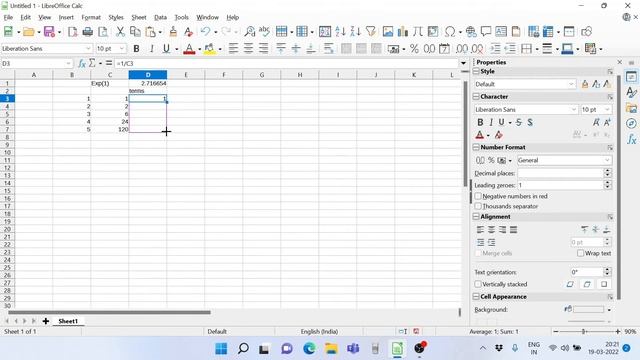
Task: Click the Insert Comment icon
Action: point(486,31)
